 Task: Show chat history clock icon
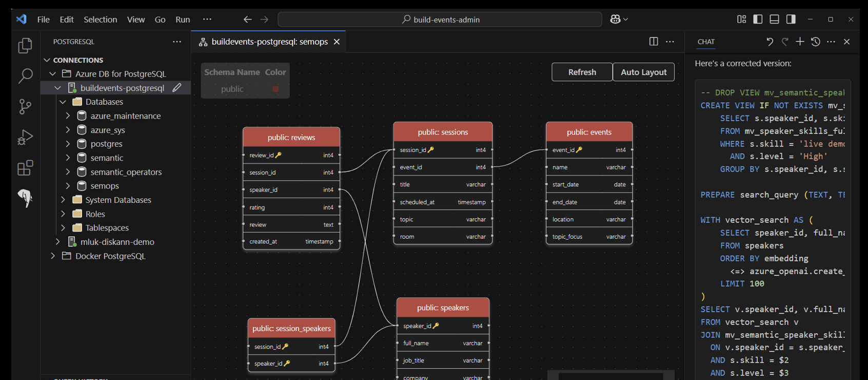[x=816, y=42]
